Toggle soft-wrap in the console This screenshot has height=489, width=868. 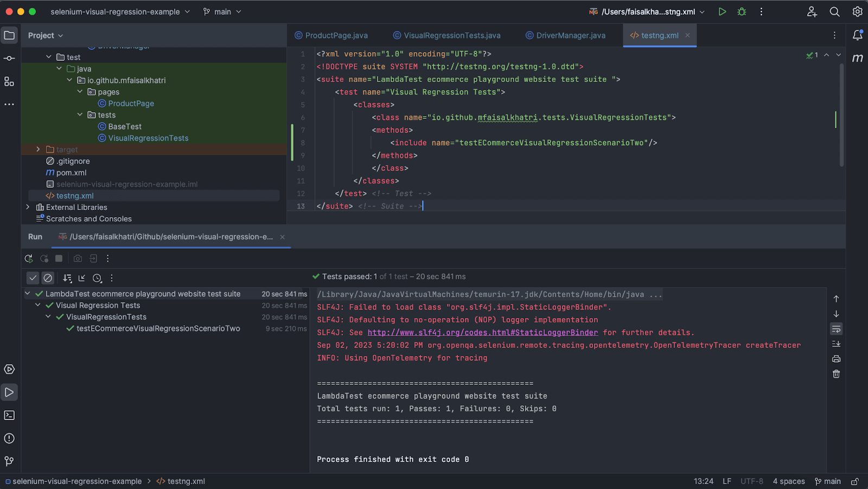836,329
